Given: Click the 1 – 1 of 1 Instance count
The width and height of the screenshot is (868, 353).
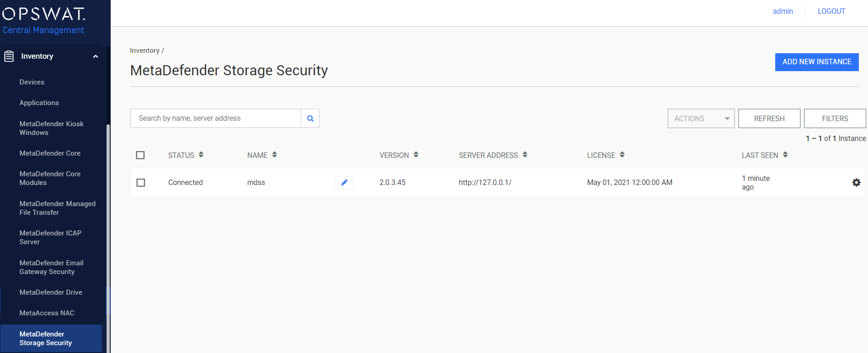Looking at the screenshot, I should (836, 138).
